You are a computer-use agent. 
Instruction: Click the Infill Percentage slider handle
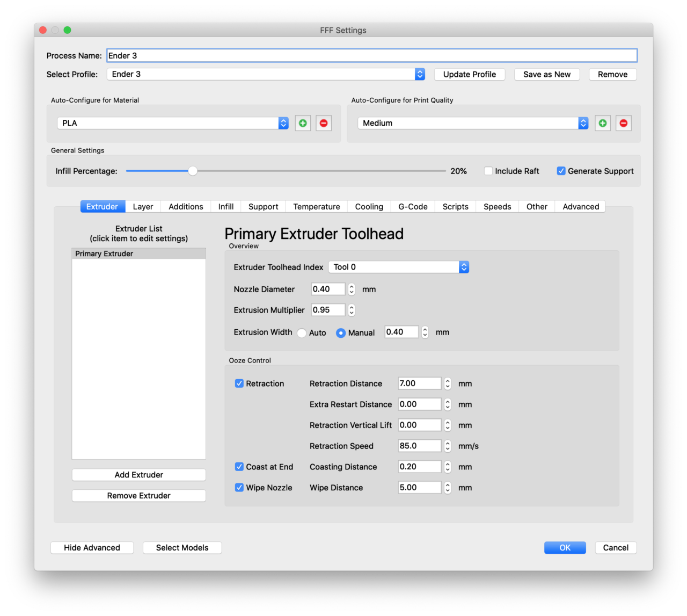[193, 171]
